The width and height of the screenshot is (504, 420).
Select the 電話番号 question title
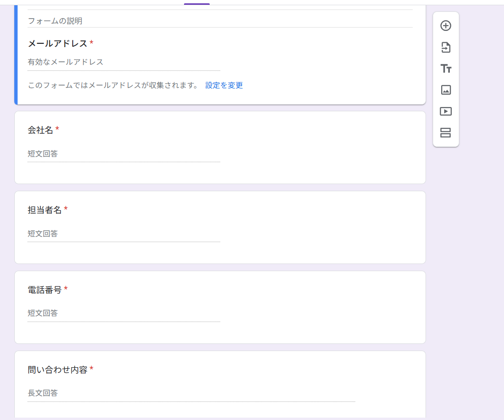coord(45,290)
